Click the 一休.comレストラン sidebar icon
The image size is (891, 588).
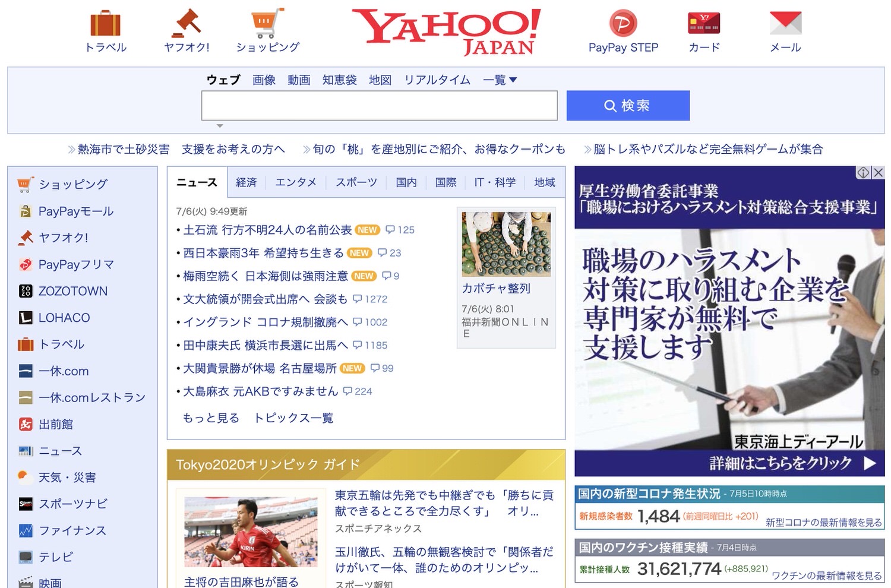click(x=25, y=397)
